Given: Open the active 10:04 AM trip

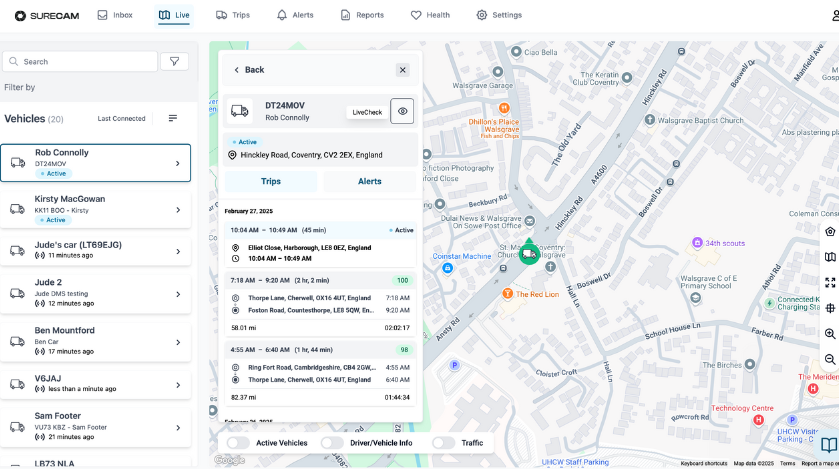Looking at the screenshot, I should click(x=320, y=244).
